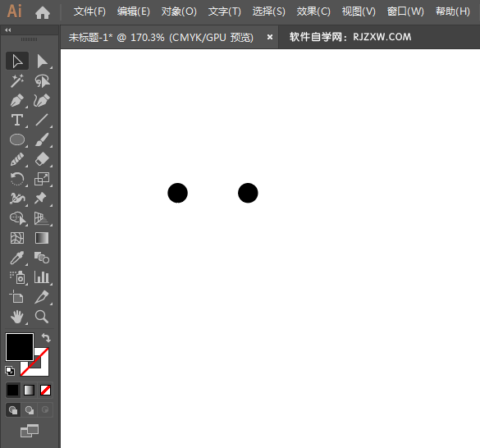Select the Pen tool
The width and height of the screenshot is (480, 448).
pyautogui.click(x=17, y=100)
